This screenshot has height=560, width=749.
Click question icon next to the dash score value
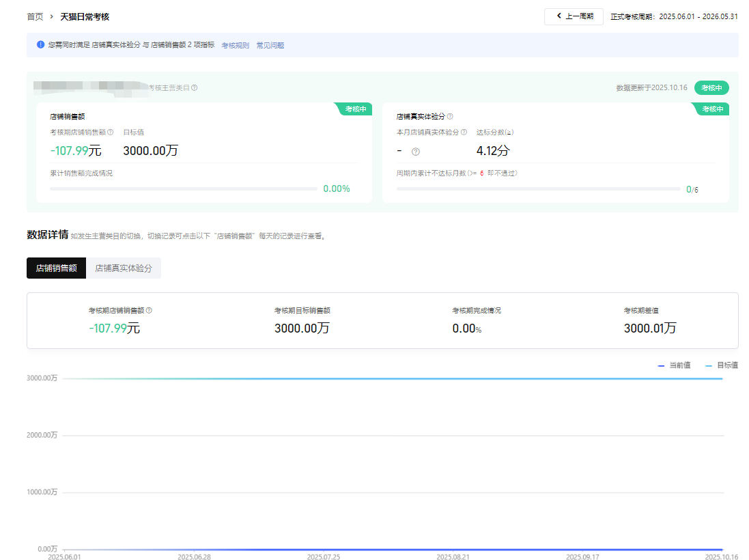click(x=415, y=152)
